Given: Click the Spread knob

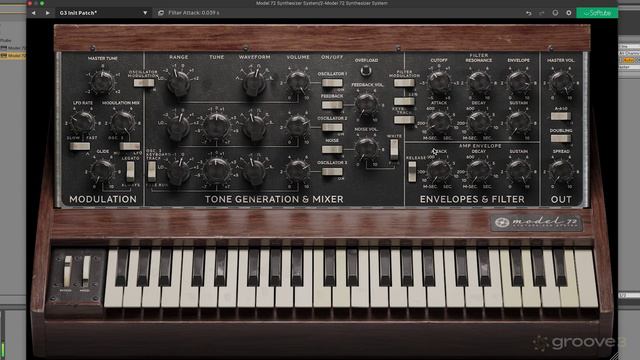Looking at the screenshot, I should 562,171.
